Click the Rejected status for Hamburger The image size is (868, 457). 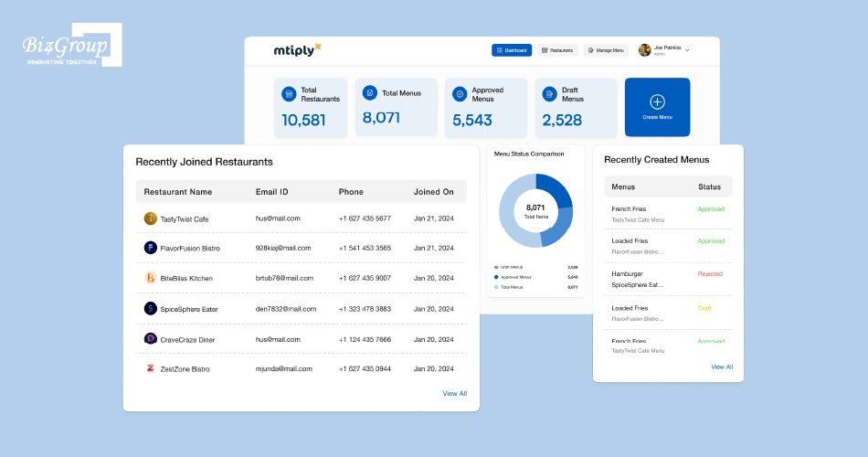click(x=710, y=274)
